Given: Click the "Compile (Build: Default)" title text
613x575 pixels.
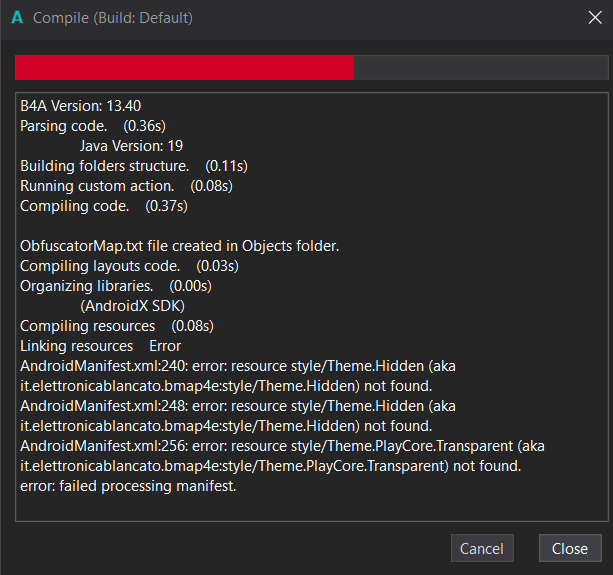Looking at the screenshot, I should point(113,18).
